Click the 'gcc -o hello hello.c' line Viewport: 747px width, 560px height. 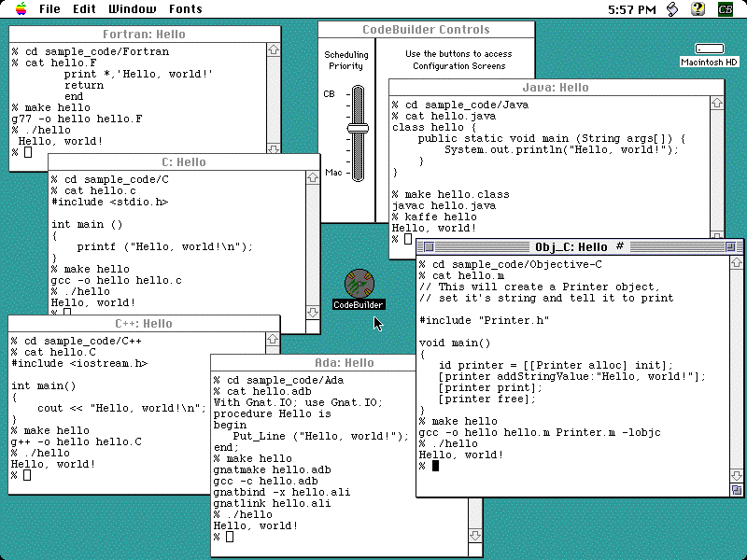click(116, 281)
